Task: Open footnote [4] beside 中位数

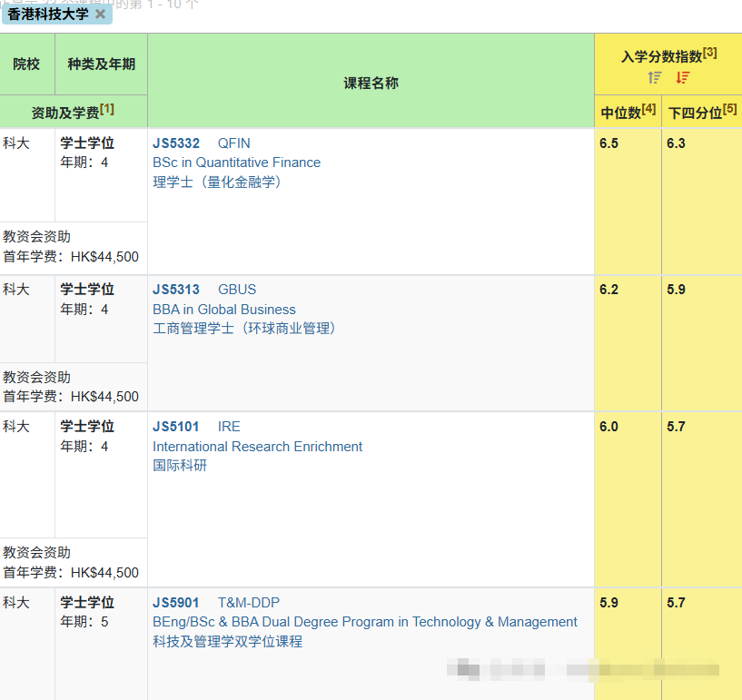Action: tap(648, 109)
